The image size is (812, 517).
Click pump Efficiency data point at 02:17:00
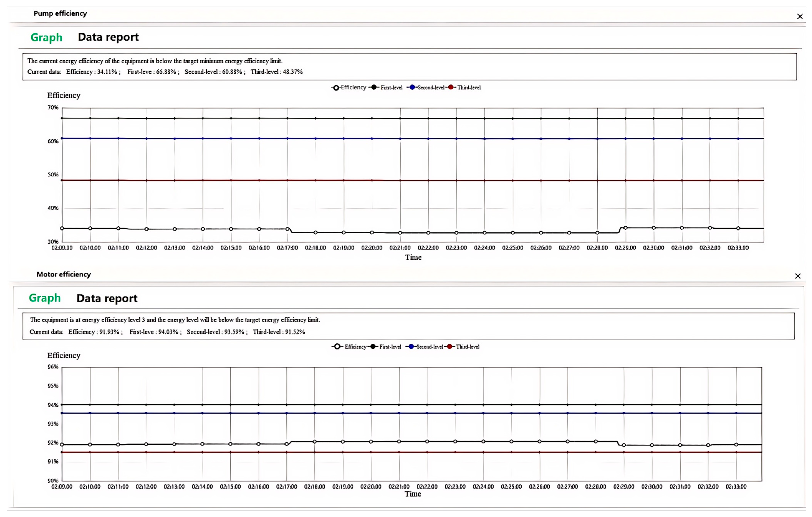288,229
